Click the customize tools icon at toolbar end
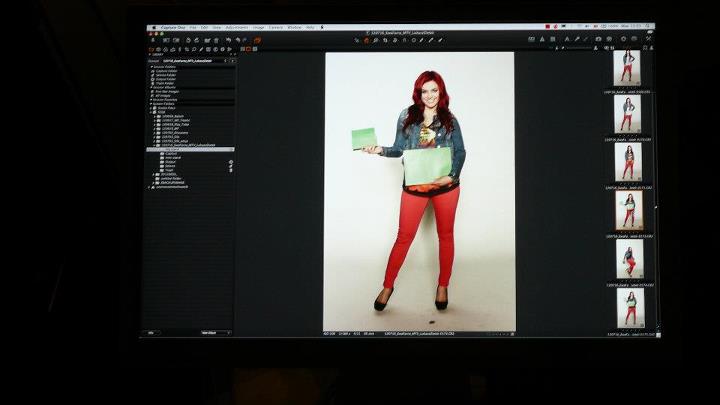This screenshot has width=720, height=405. click(x=649, y=39)
